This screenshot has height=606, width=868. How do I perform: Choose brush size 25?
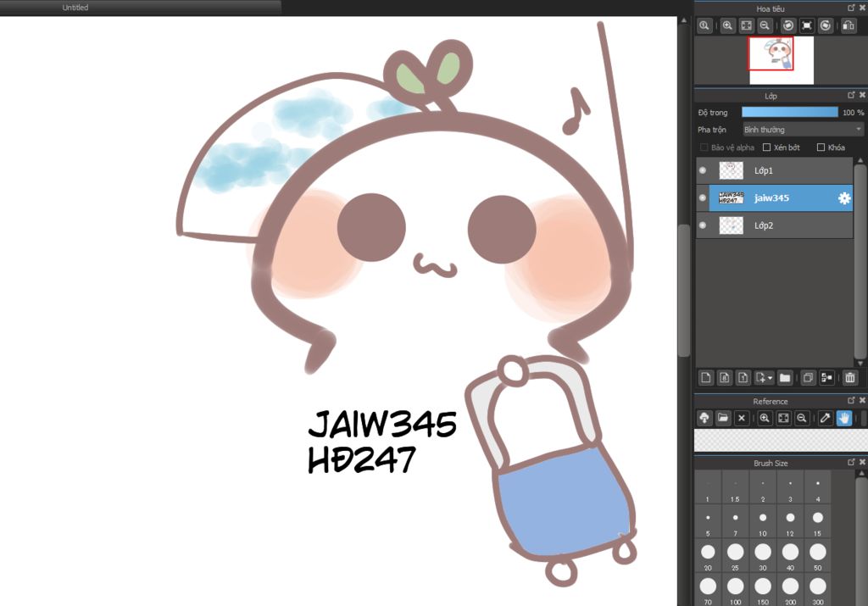pyautogui.click(x=735, y=556)
